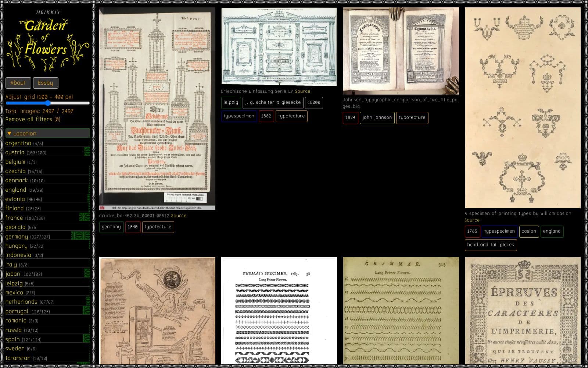
Task: Filter by england in Location list
Action: coord(48,190)
